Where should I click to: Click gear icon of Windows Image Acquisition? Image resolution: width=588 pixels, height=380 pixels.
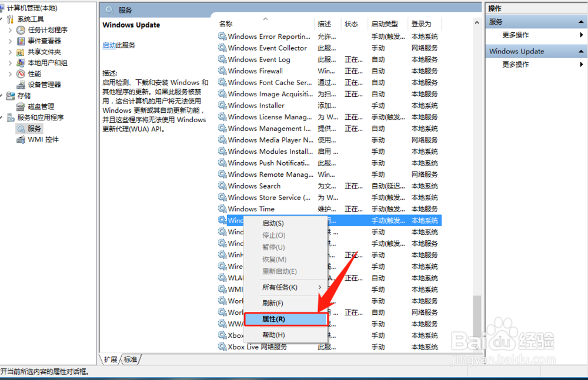(222, 94)
